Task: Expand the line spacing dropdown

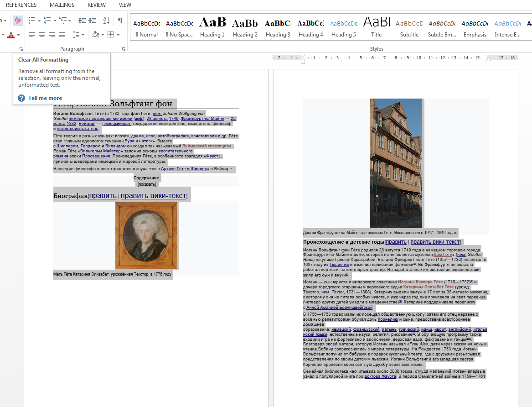Action: coord(83,35)
